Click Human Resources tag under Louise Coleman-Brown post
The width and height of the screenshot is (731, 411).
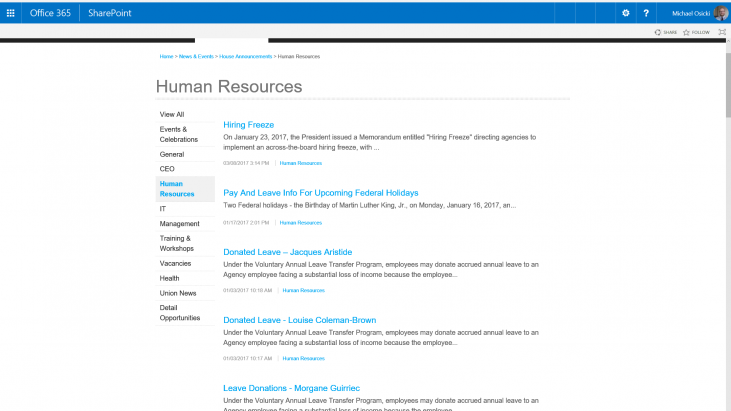pos(303,358)
